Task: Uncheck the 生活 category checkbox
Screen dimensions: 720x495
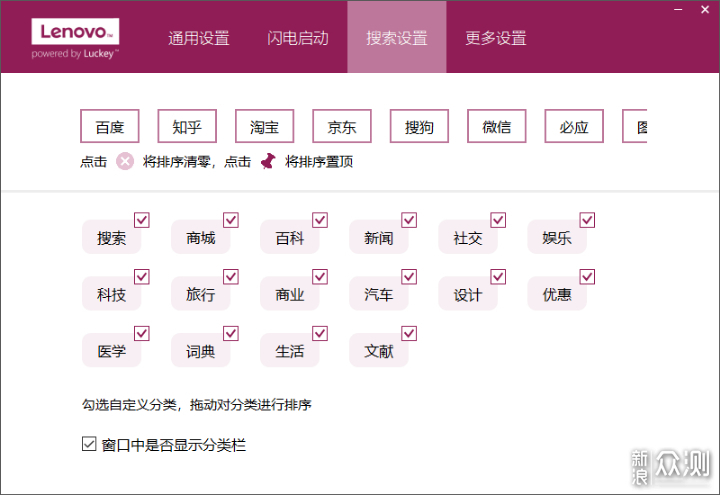Action: (x=320, y=333)
